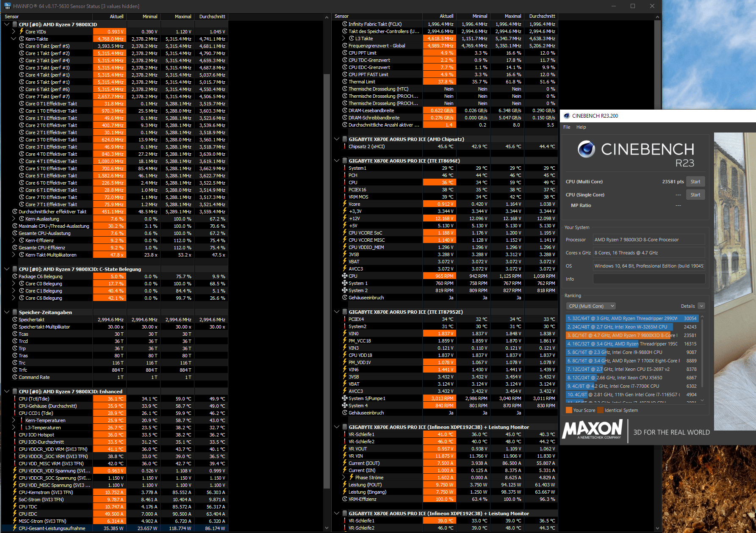This screenshot has width=756, height=533.
Task: Start the CPU (Single Core) benchmark
Action: point(695,195)
